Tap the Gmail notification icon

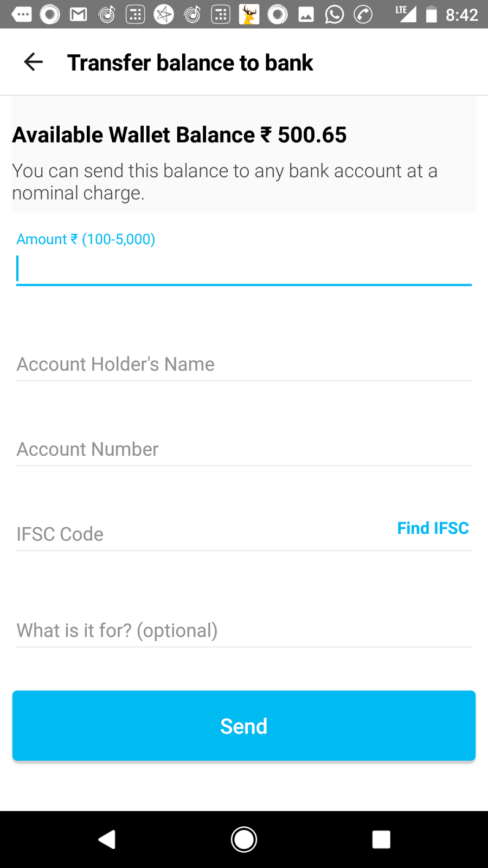79,15
